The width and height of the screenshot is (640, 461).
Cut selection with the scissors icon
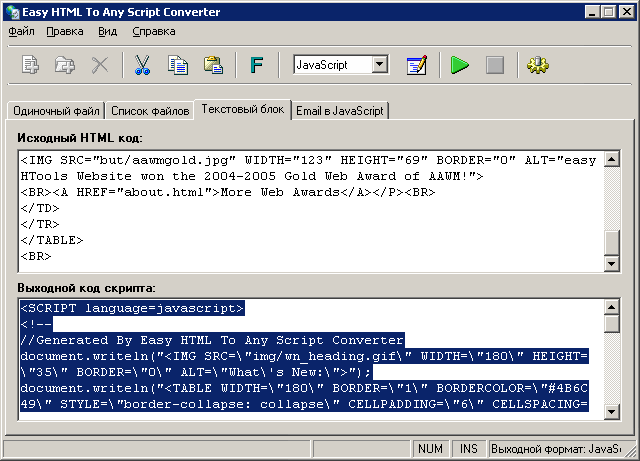(x=142, y=65)
